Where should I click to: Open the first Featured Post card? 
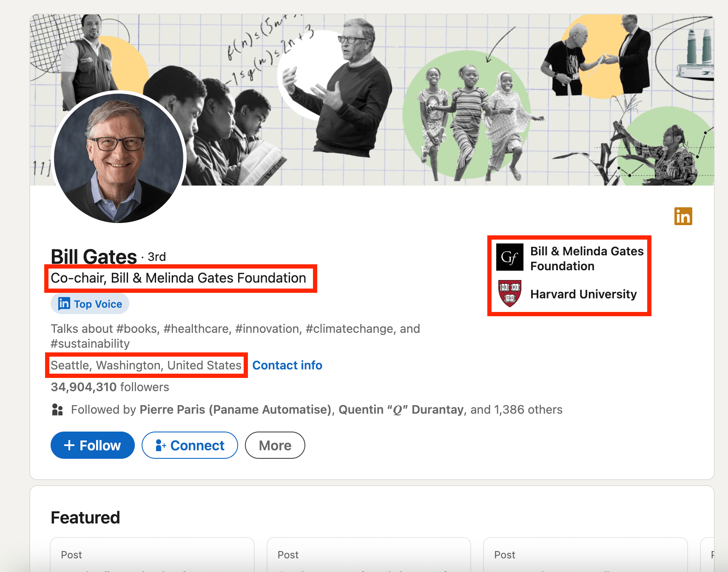point(152,555)
